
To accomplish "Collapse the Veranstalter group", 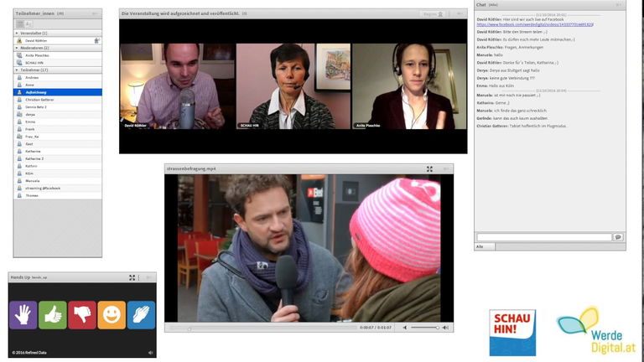I will pos(17,33).
